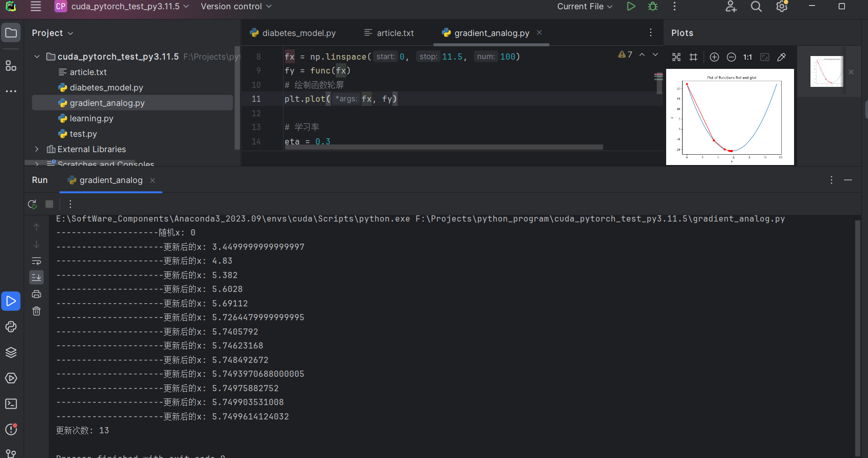Toggle soft-wrap in the Run console

coord(36,261)
